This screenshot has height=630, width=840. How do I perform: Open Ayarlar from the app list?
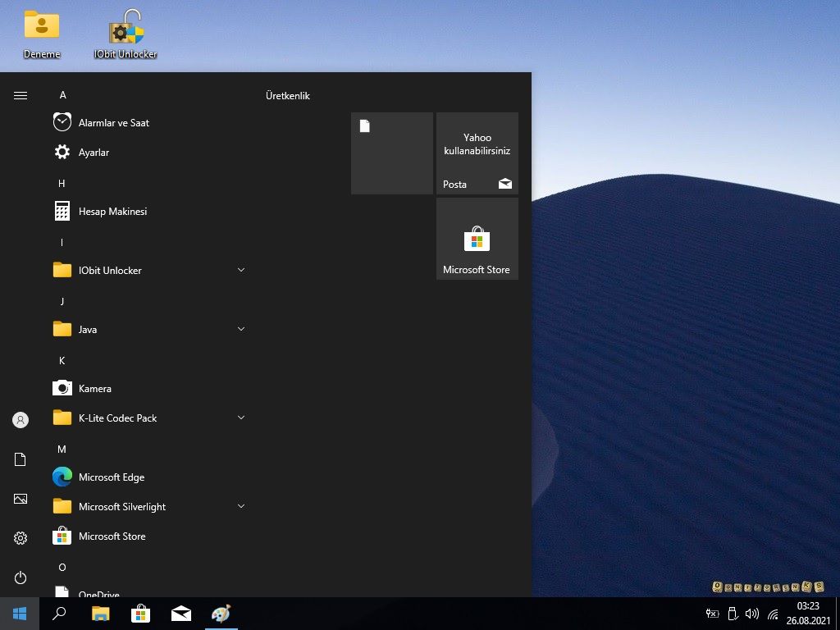(150, 152)
